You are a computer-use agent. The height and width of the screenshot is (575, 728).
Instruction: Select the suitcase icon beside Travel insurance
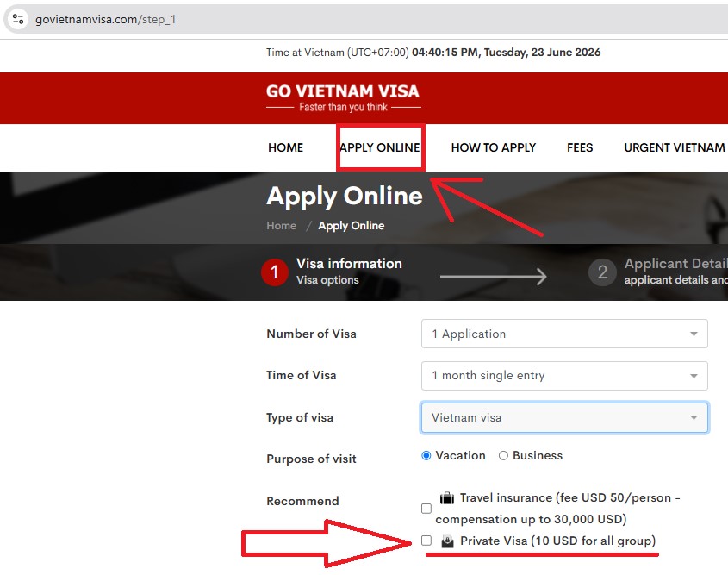coord(446,498)
